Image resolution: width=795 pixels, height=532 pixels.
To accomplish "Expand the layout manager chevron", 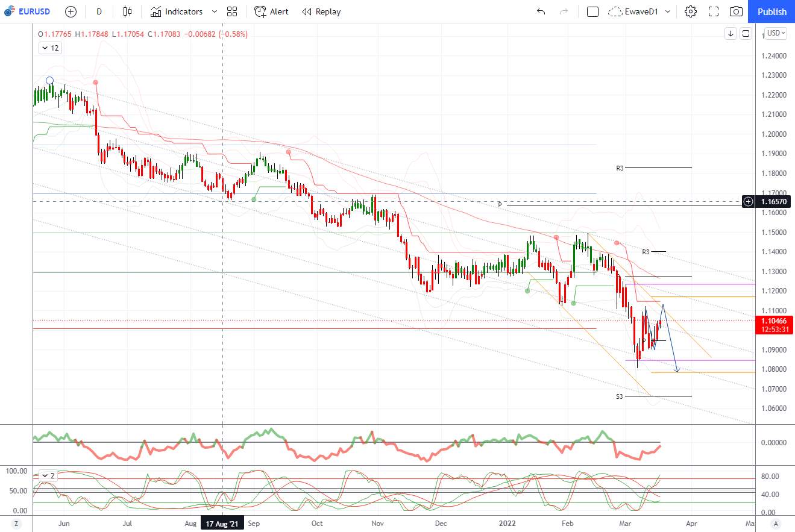I will point(668,11).
